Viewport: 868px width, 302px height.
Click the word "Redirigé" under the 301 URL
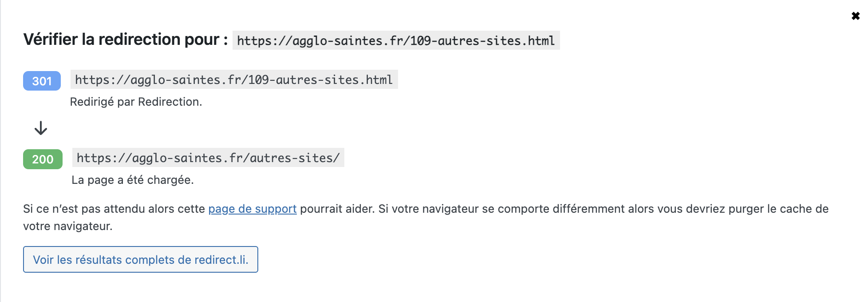(92, 102)
